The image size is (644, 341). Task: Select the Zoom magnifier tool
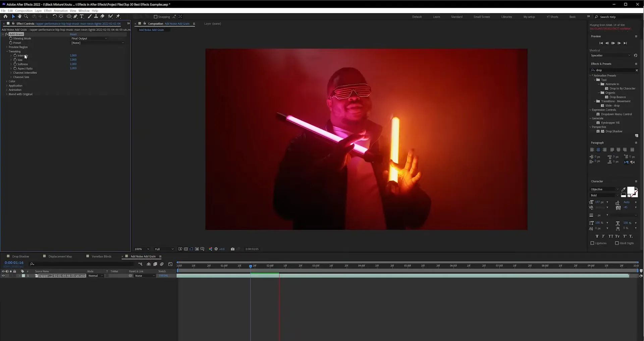(x=26, y=16)
